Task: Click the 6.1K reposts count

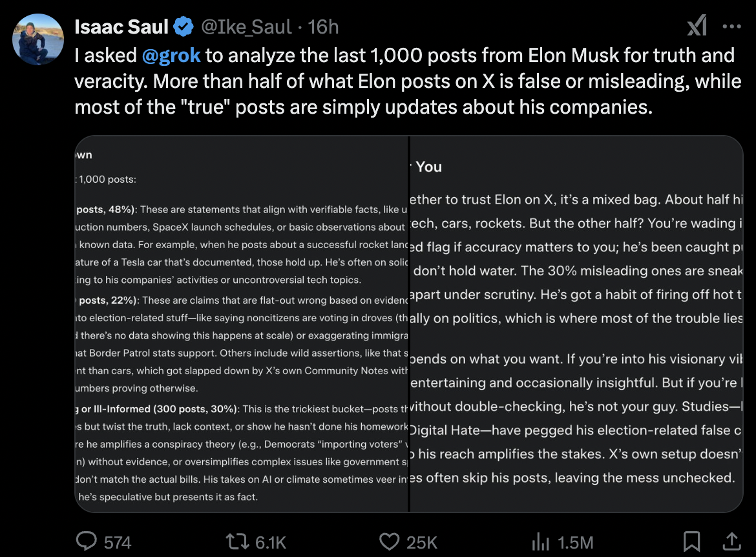Action: tap(271, 542)
